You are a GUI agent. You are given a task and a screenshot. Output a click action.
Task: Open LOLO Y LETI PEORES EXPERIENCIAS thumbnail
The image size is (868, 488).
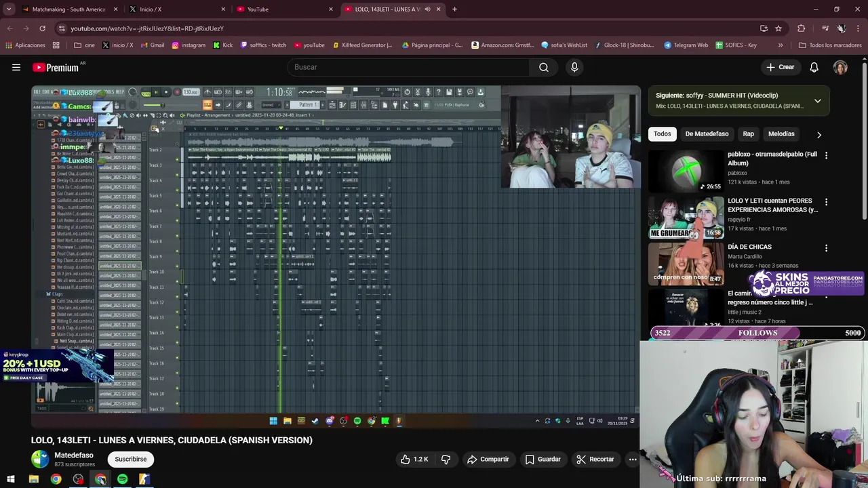coord(686,217)
